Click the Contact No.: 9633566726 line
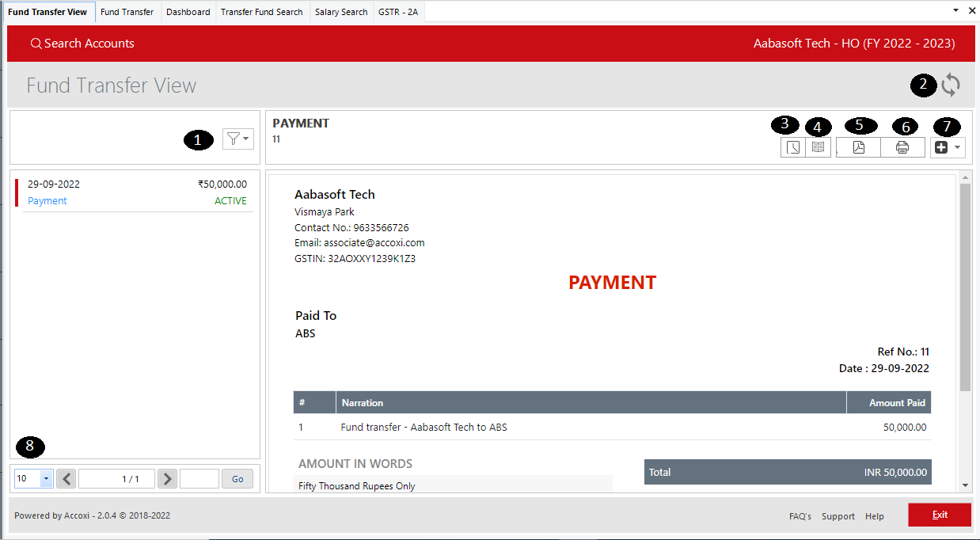 tap(351, 228)
